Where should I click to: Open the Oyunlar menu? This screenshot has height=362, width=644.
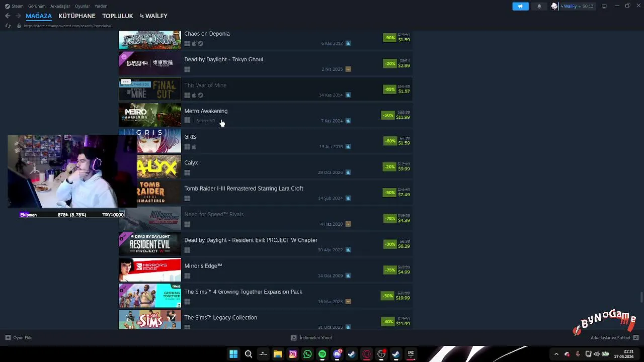click(x=82, y=6)
